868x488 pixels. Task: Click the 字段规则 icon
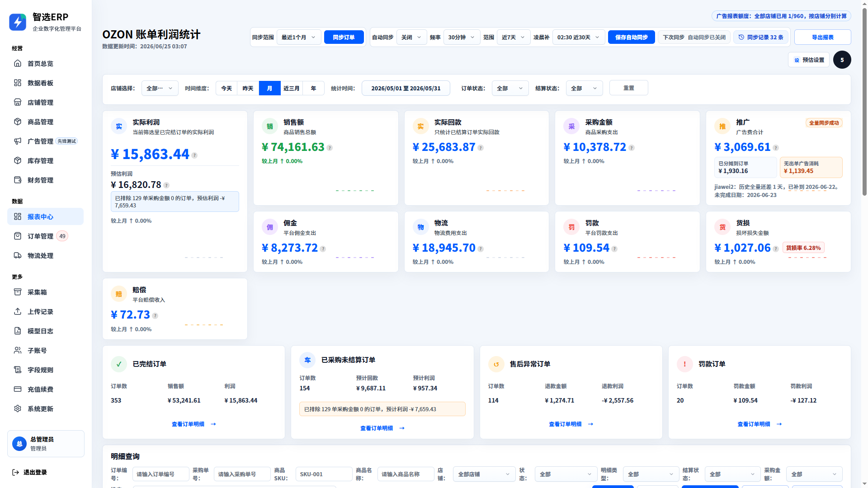[18, 370]
